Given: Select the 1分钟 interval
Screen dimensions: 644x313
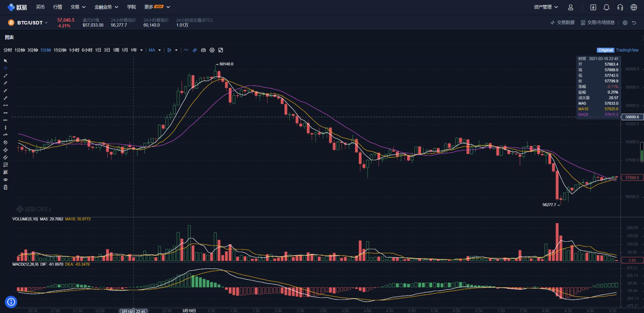Looking at the screenshot, I should [x=20, y=50].
